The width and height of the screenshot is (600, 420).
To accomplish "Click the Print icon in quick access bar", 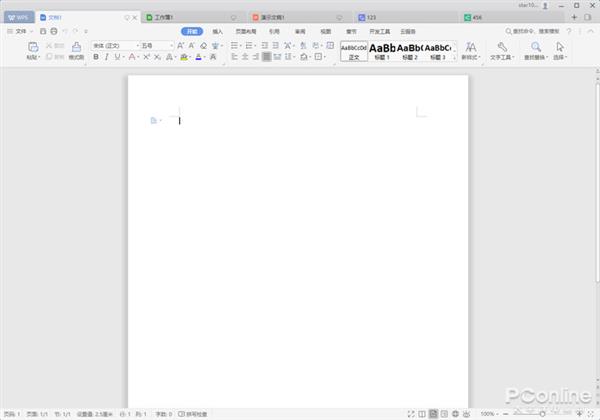I will pos(54,31).
